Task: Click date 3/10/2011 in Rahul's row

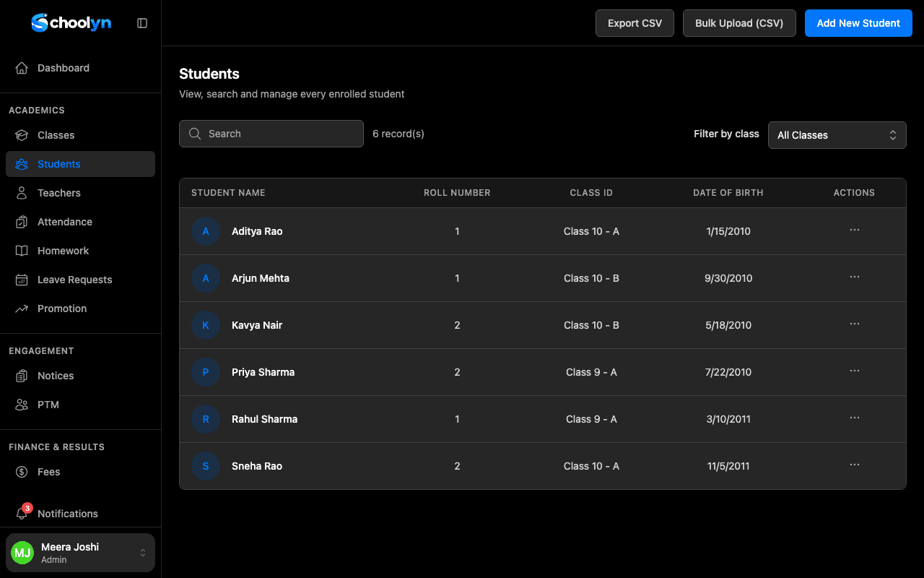Action: click(728, 419)
